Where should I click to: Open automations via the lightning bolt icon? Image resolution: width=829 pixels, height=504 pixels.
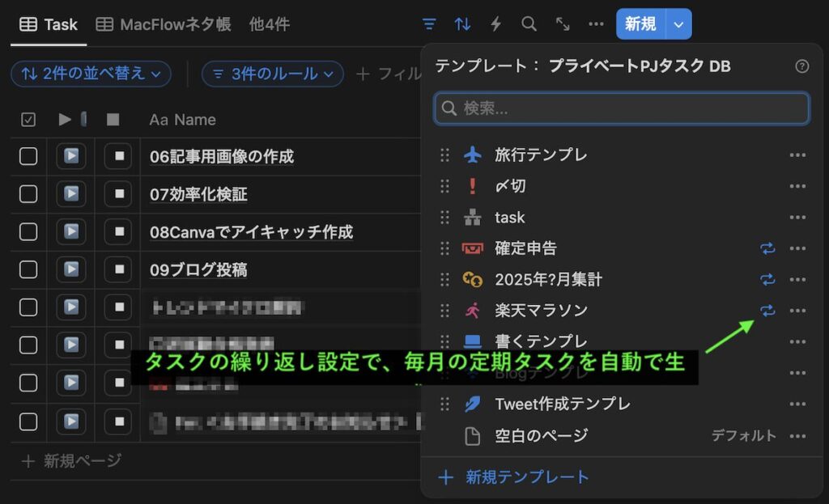click(496, 24)
